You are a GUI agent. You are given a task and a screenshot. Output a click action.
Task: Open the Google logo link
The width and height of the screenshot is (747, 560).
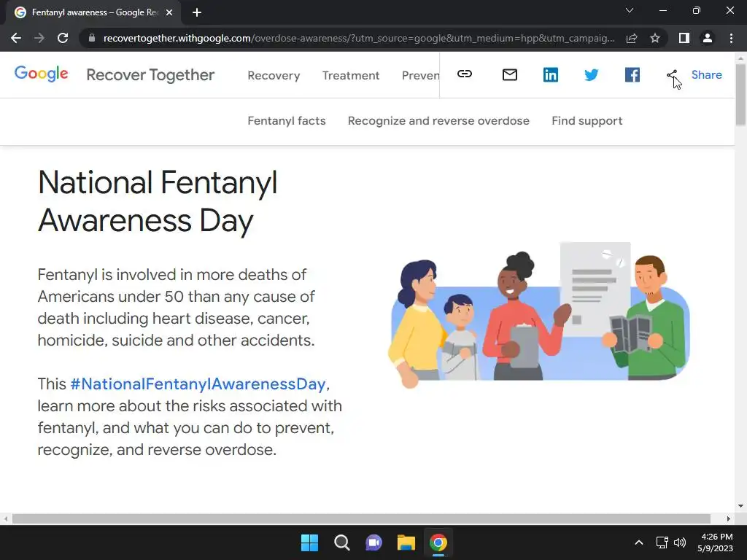coord(42,74)
